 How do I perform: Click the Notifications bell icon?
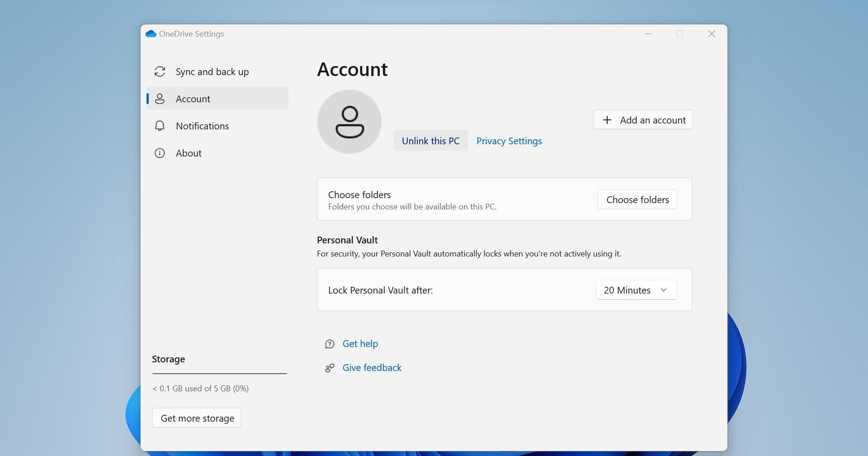[160, 126]
